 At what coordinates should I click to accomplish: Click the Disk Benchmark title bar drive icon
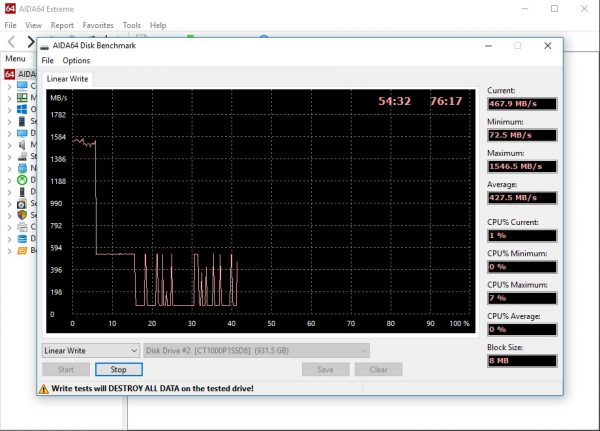[x=44, y=46]
